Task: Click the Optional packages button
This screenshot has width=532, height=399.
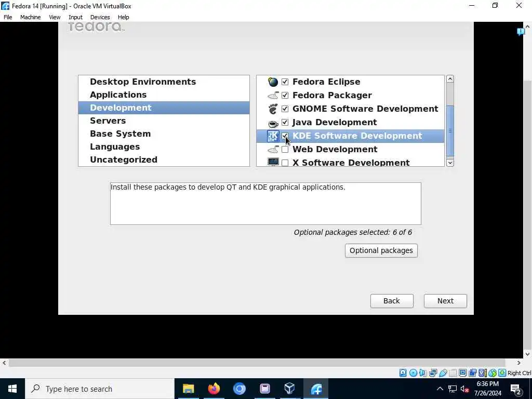Action: tap(381, 250)
